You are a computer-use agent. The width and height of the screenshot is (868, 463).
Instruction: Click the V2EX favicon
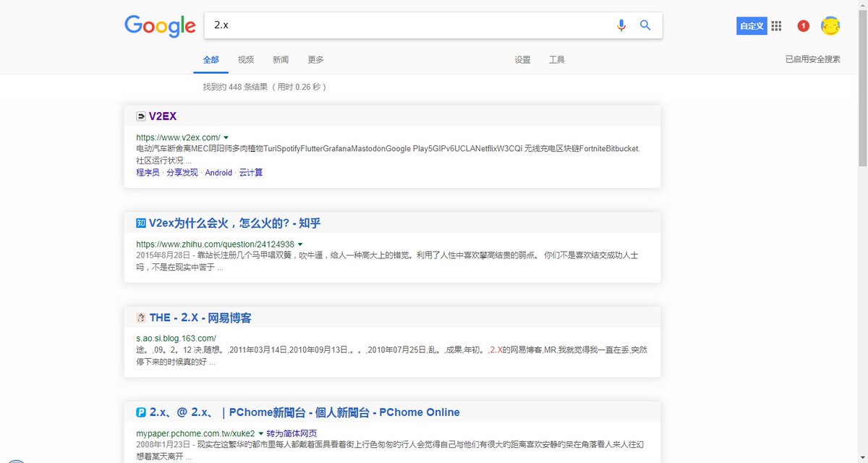coord(140,116)
